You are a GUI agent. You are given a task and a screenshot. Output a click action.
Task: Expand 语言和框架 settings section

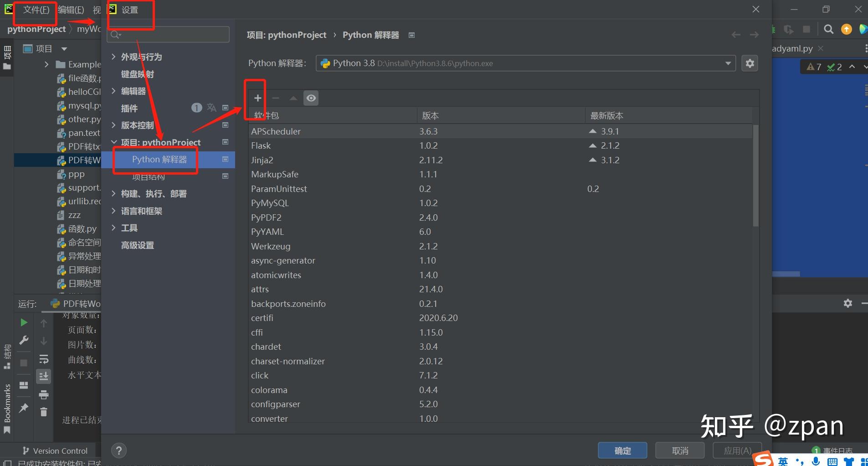[x=113, y=211]
